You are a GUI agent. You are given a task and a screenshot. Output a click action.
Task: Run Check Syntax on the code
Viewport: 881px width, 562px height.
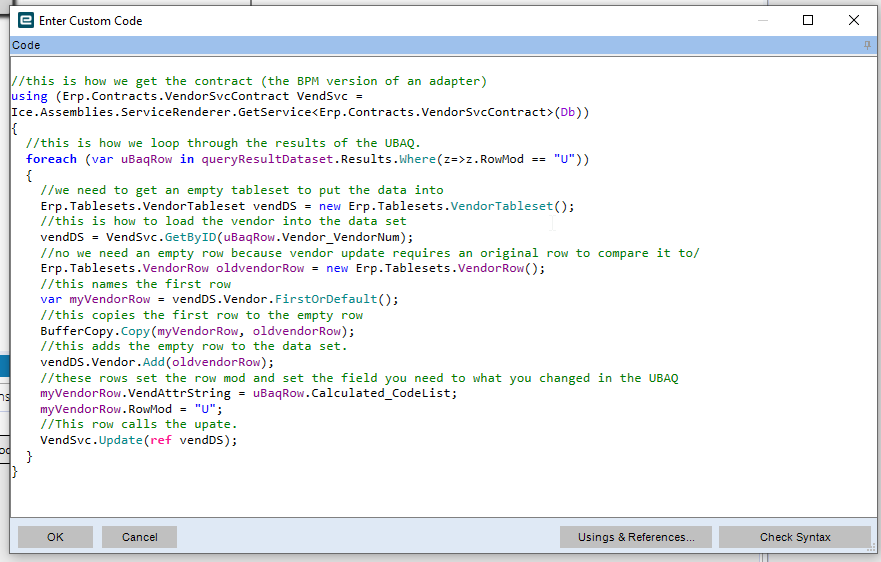(x=794, y=537)
